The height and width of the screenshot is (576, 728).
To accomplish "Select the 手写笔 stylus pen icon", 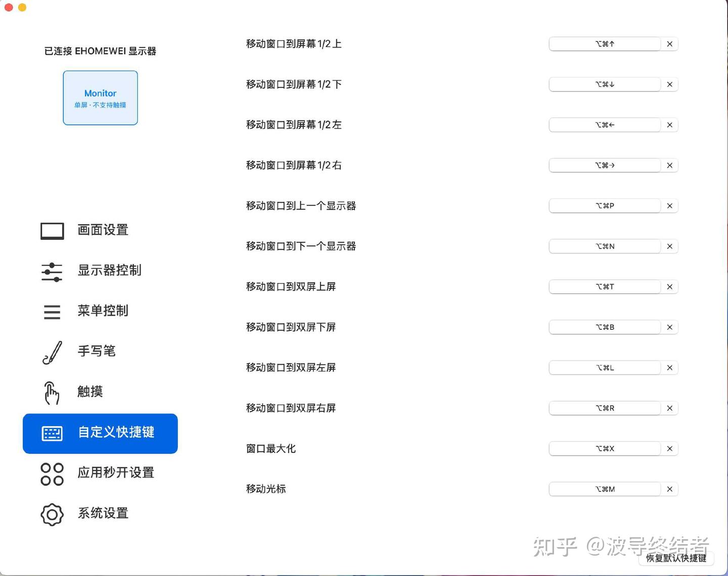I will click(52, 351).
